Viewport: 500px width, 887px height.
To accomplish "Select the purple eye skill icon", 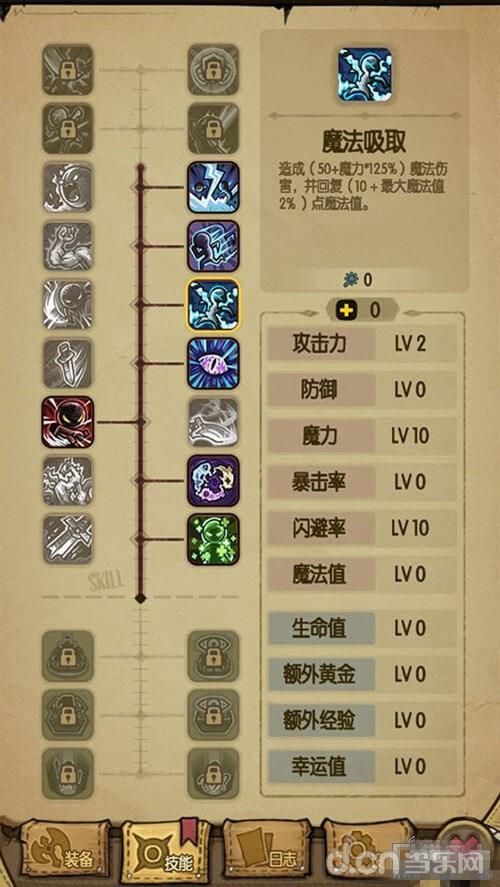I will pos(213,363).
